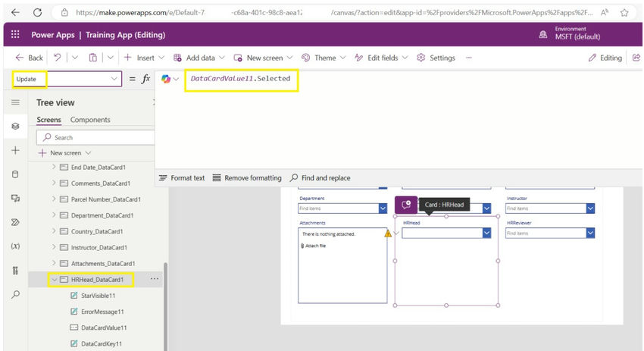Open undo options dropdown arrow

[x=75, y=58]
